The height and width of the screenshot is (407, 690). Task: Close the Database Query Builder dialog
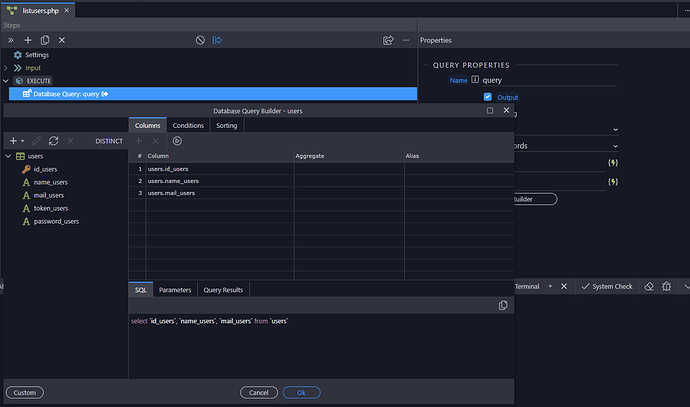[x=506, y=110]
